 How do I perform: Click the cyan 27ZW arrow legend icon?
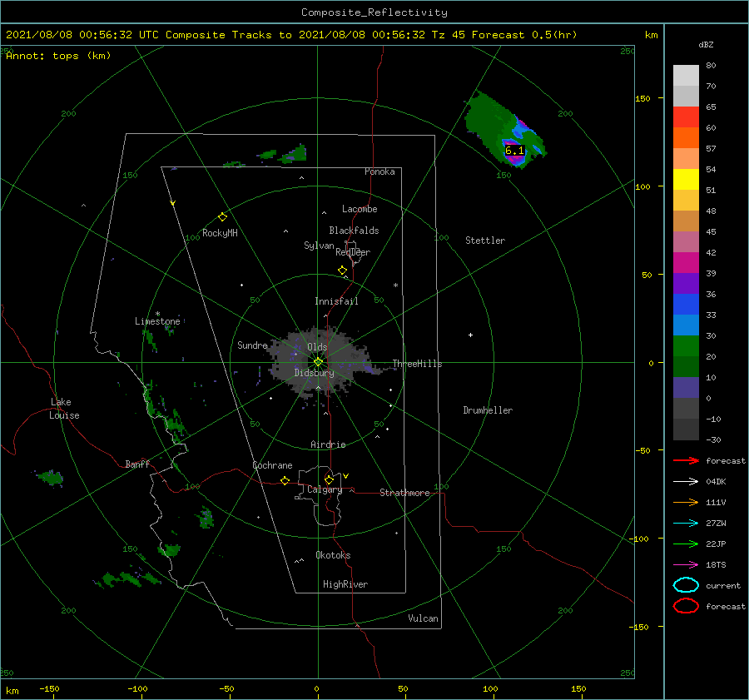(x=686, y=524)
